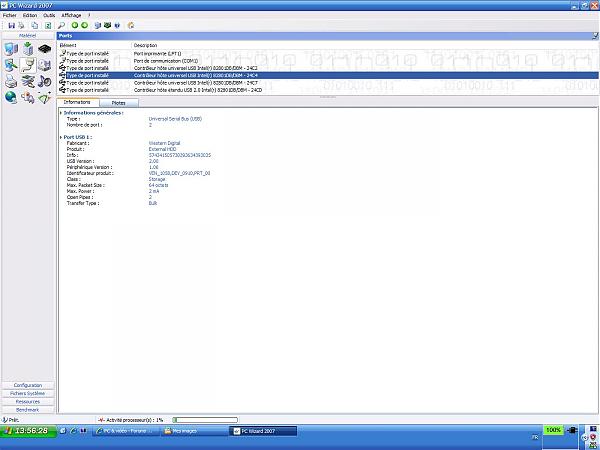Image resolution: width=600 pixels, height=450 pixels.
Task: Click the Bulk transfer type value
Action: point(153,203)
